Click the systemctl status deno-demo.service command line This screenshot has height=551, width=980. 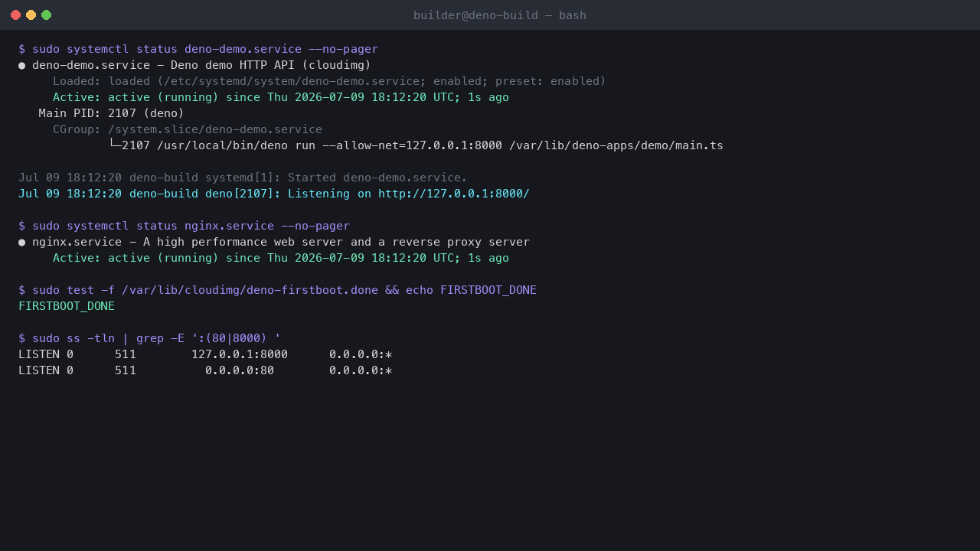pyautogui.click(x=198, y=49)
